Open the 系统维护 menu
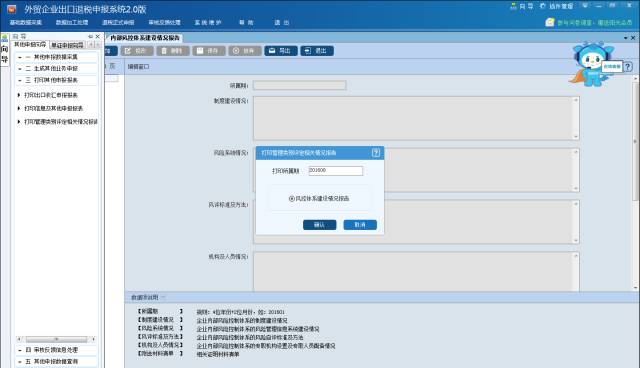The height and width of the screenshot is (368, 640). pyautogui.click(x=208, y=22)
